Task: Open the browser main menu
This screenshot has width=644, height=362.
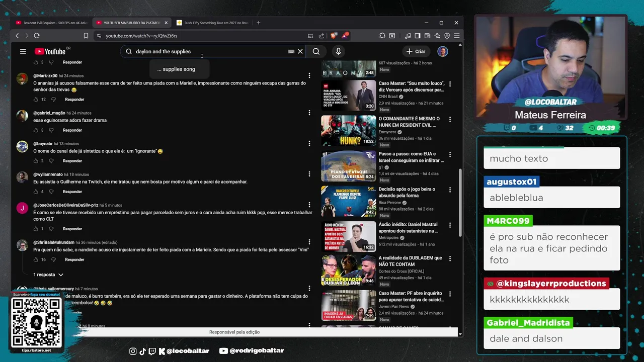Action: coord(456,36)
